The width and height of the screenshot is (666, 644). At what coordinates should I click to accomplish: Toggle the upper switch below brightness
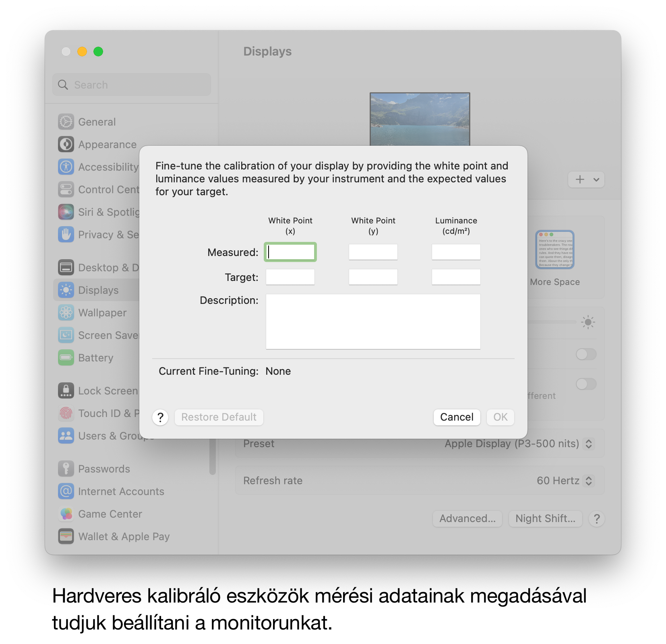pyautogui.click(x=586, y=354)
